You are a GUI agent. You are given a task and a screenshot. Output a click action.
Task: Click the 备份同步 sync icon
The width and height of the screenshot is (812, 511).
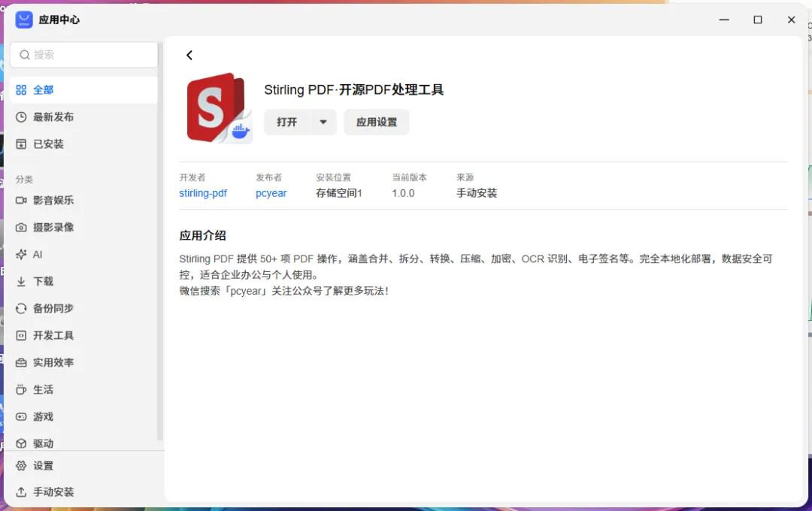coord(21,309)
